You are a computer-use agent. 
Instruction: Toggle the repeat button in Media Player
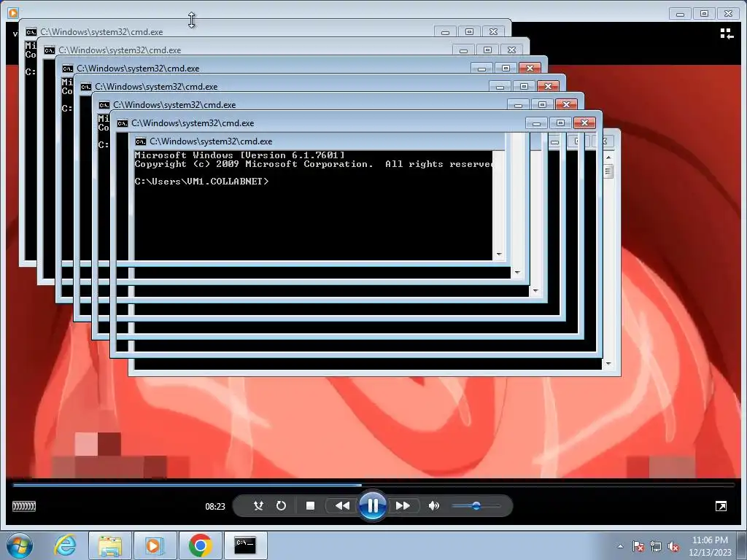click(281, 506)
